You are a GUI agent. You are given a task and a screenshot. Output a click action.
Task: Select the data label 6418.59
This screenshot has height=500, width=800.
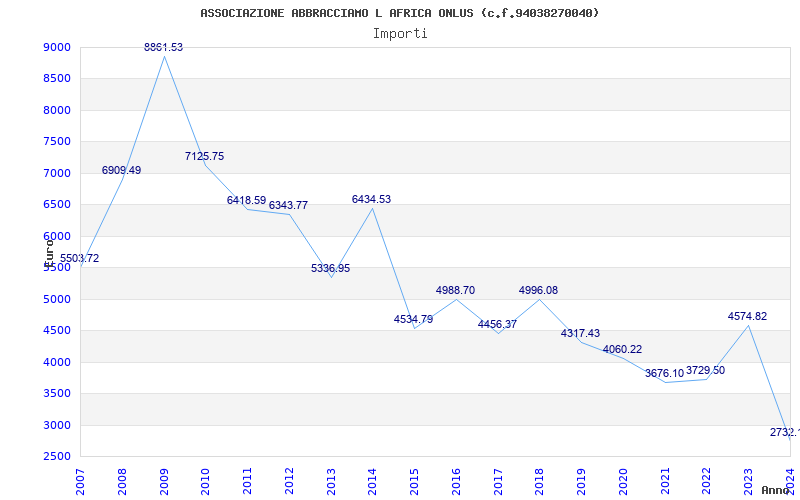(x=246, y=201)
